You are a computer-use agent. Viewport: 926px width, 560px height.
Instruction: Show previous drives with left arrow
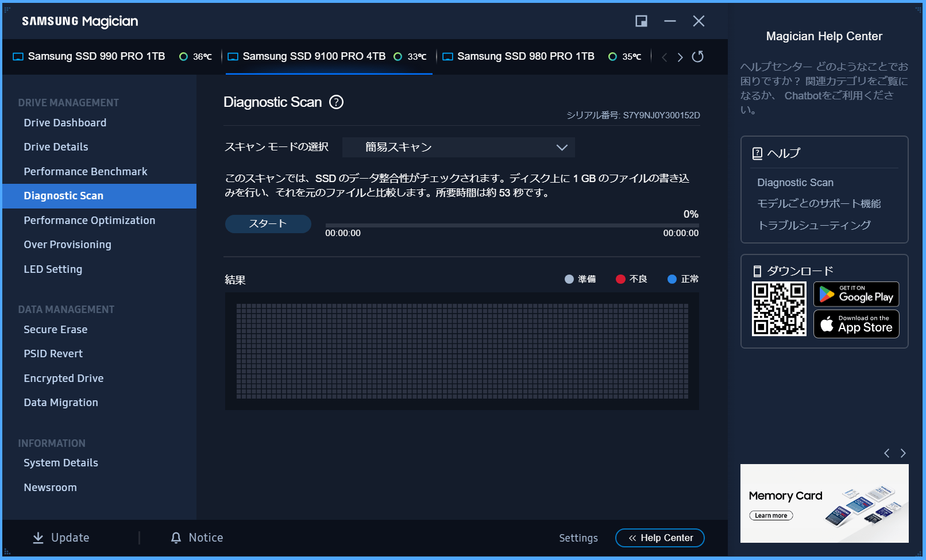(665, 57)
